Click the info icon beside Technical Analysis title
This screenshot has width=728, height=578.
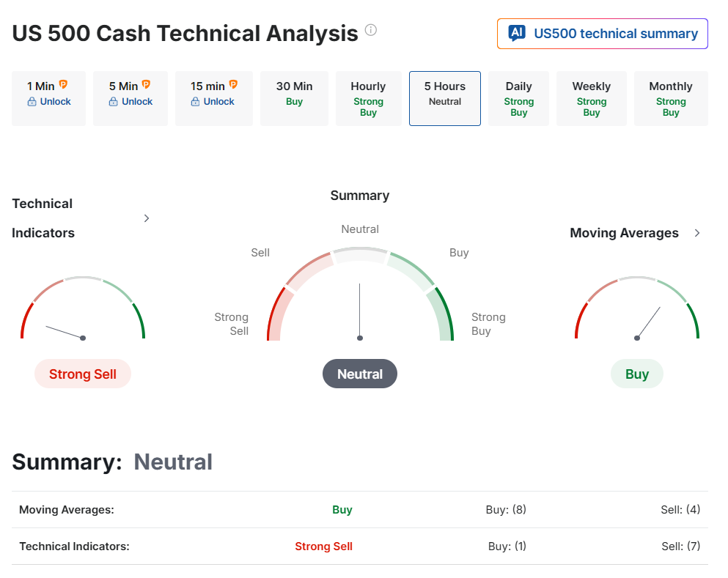(370, 30)
